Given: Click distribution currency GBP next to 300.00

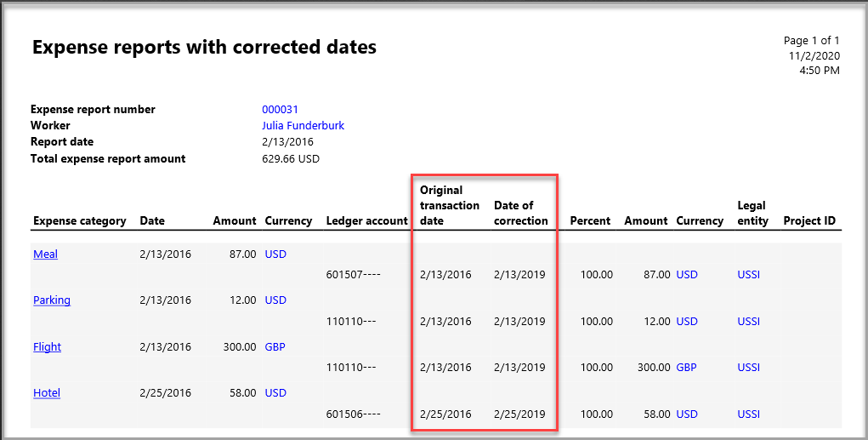Looking at the screenshot, I should (x=686, y=368).
